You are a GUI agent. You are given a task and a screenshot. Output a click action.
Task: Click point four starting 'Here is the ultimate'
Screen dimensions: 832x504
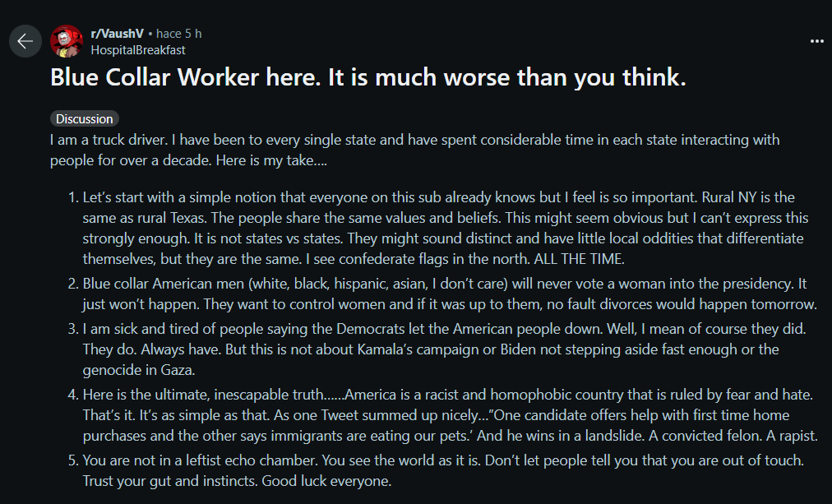(x=247, y=395)
